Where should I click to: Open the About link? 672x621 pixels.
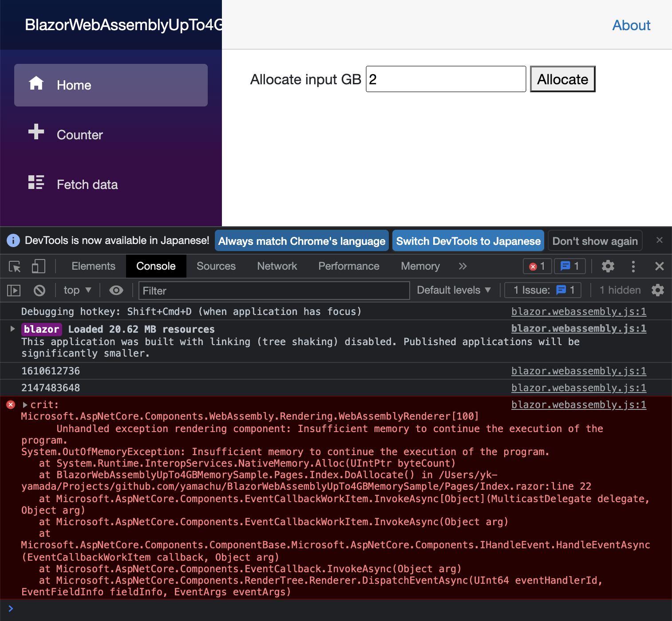pos(631,25)
